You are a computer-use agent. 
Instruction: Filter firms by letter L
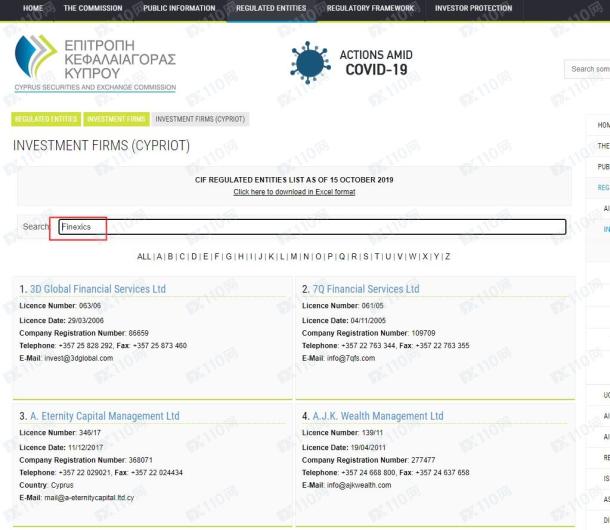[282, 256]
